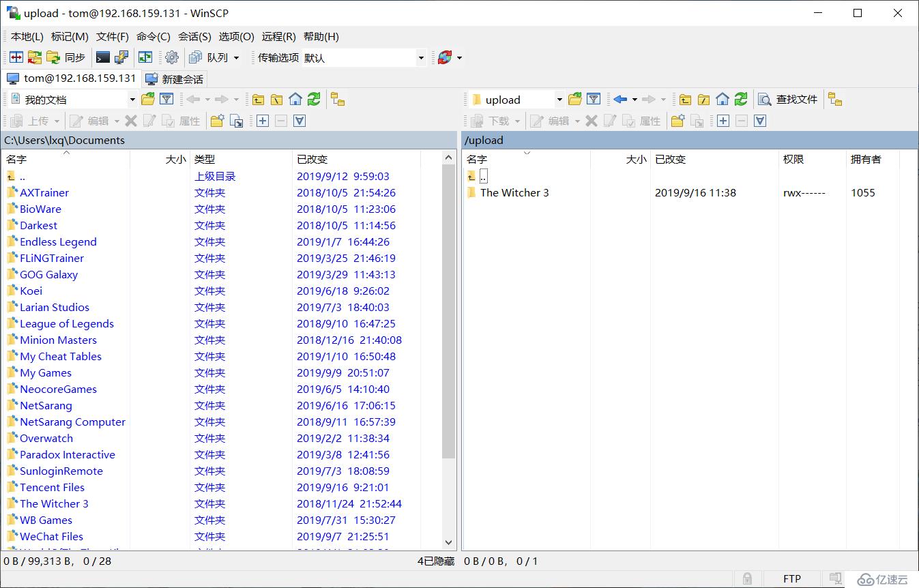Screen dimensions: 919x588
Task: Click local panel filter icon
Action: click(x=166, y=100)
